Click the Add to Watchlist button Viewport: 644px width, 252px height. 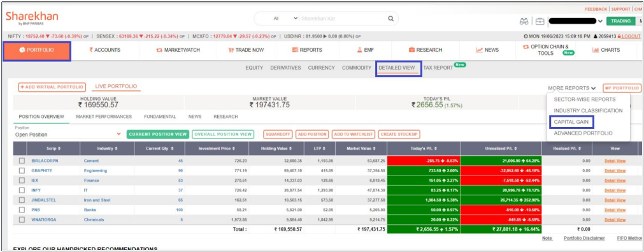354,135
